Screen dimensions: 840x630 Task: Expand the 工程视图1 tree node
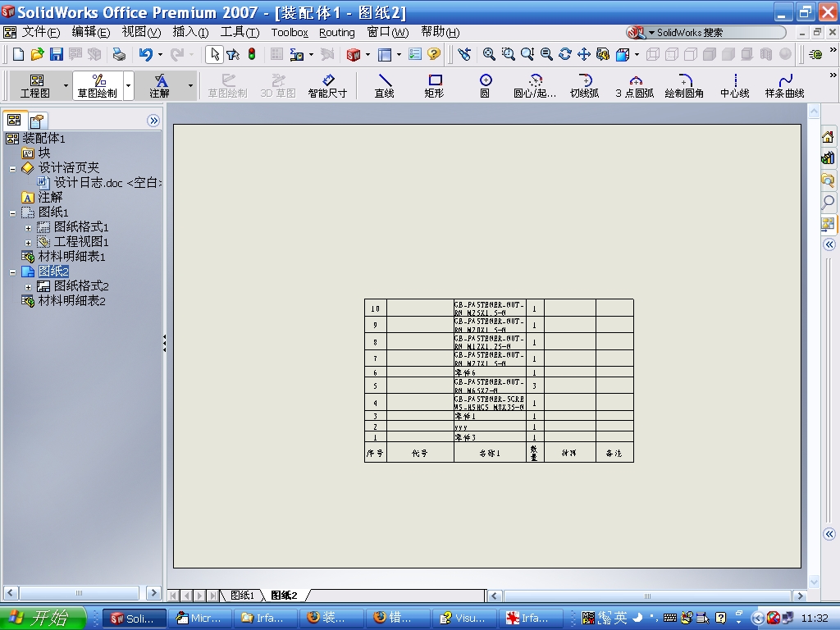29,243
